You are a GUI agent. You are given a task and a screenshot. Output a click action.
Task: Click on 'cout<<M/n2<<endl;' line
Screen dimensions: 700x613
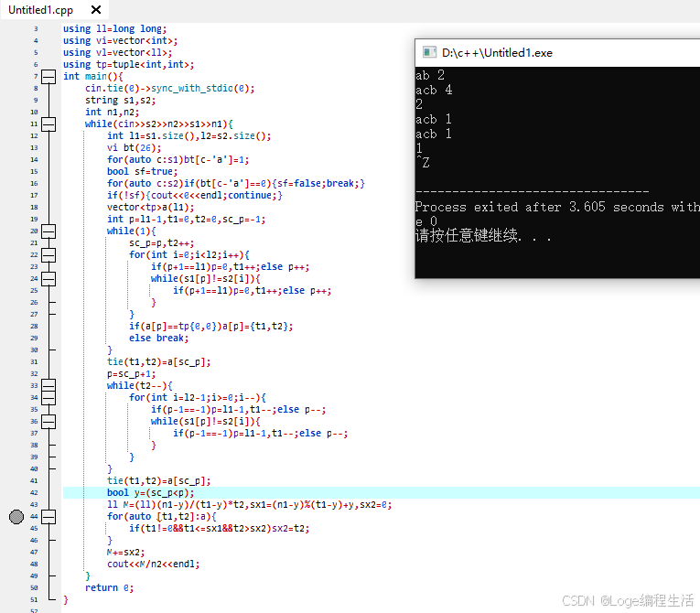point(153,565)
